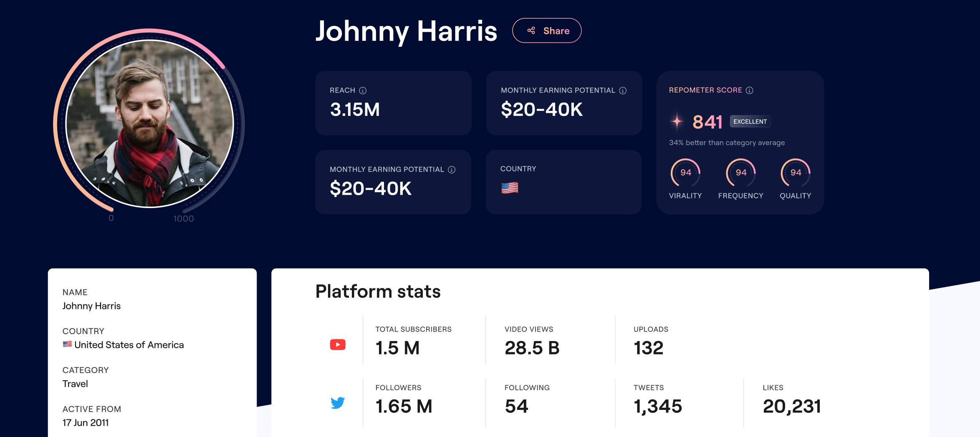Open the Reach info icon
The height and width of the screenshot is (437, 980).
pyautogui.click(x=363, y=90)
